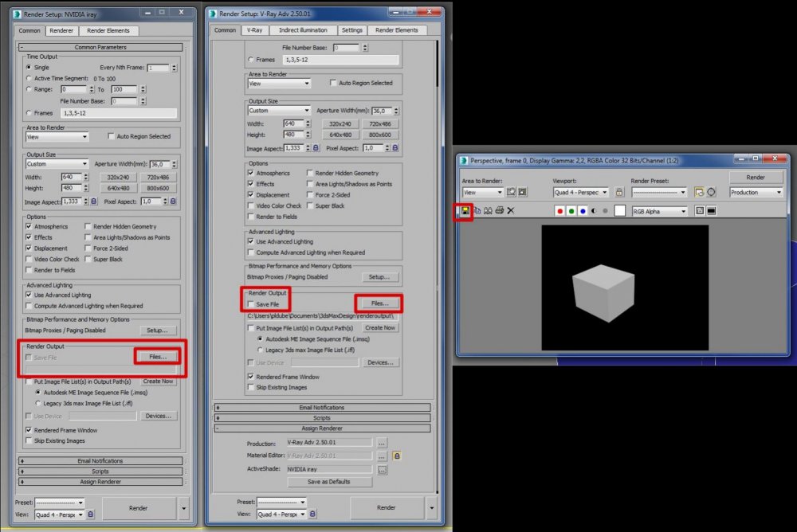The image size is (797, 532).
Task: Enable Auto Region Selected in NVIDIA iray window
Action: pos(111,136)
